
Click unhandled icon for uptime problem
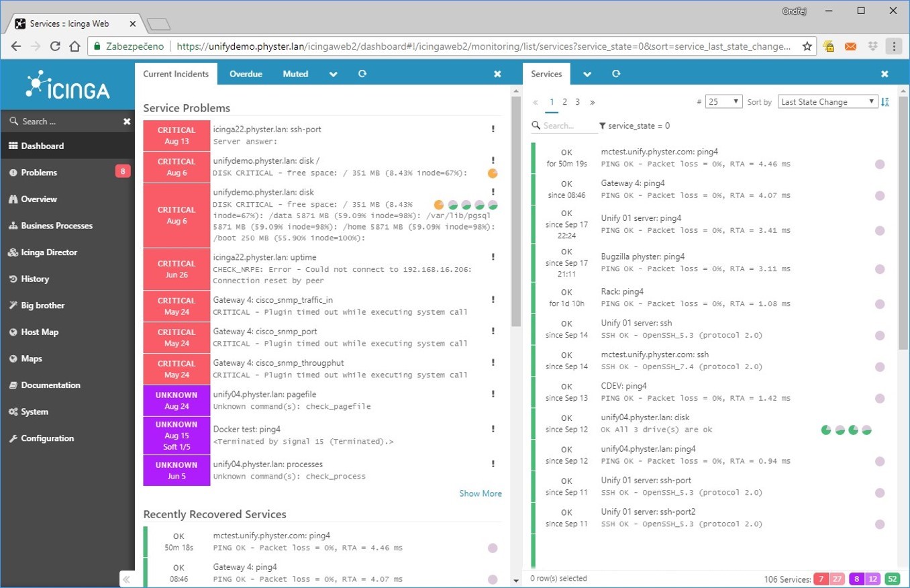(x=493, y=257)
